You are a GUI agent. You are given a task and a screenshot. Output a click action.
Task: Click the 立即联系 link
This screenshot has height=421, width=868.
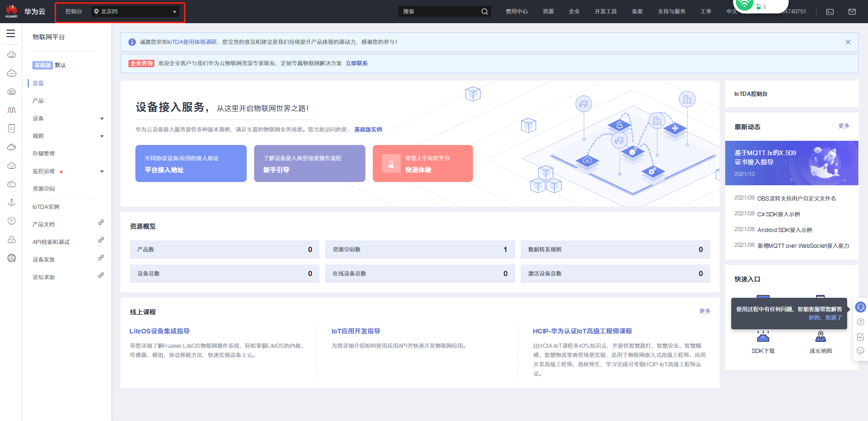click(357, 63)
